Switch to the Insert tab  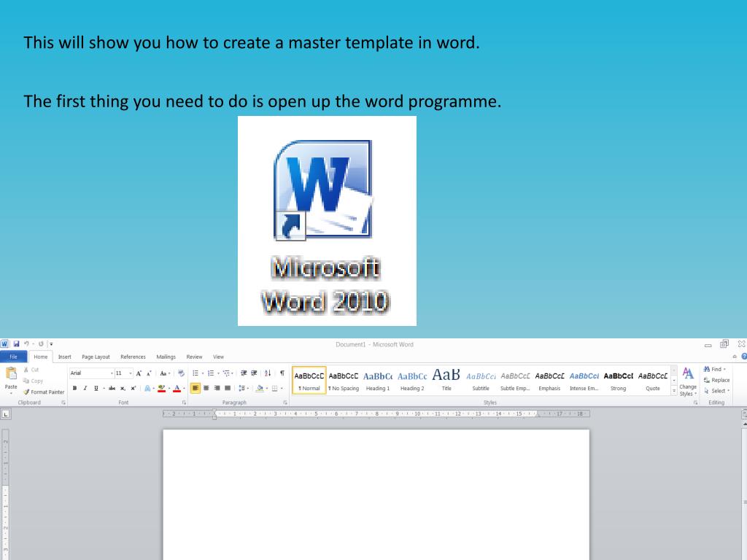[x=64, y=357]
